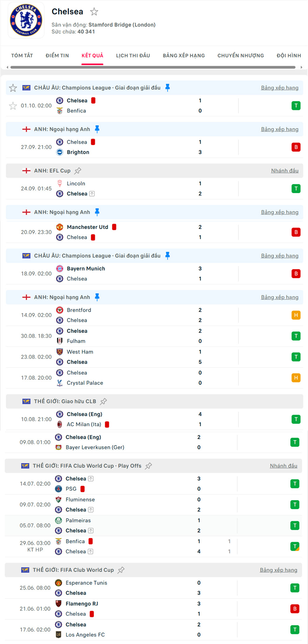This screenshot has width=308, height=644.
Task: Unpin the first Champions League section
Action: pos(168,88)
